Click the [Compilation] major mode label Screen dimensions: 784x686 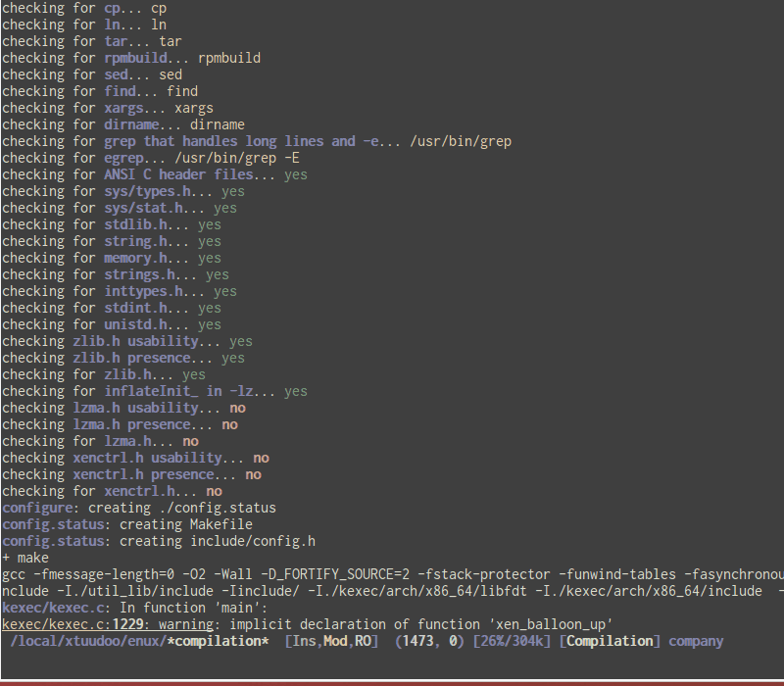[x=610, y=641]
